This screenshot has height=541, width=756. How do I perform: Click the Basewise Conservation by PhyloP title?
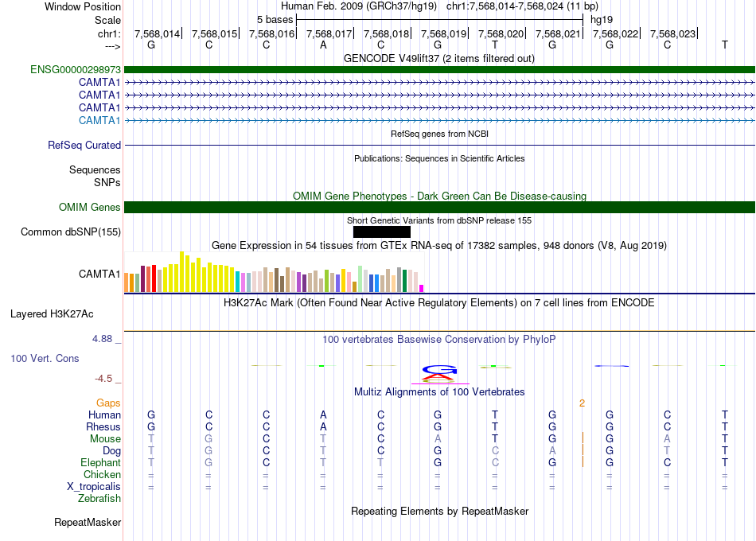click(439, 340)
